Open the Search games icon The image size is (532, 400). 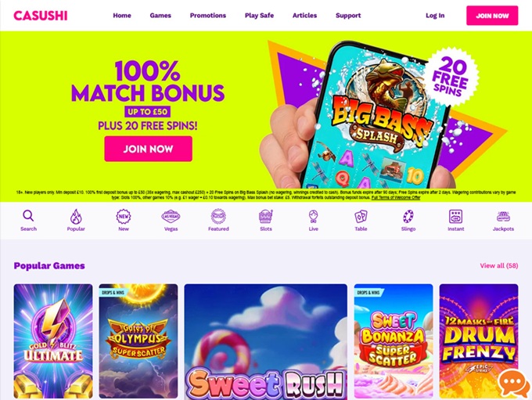pyautogui.click(x=28, y=216)
